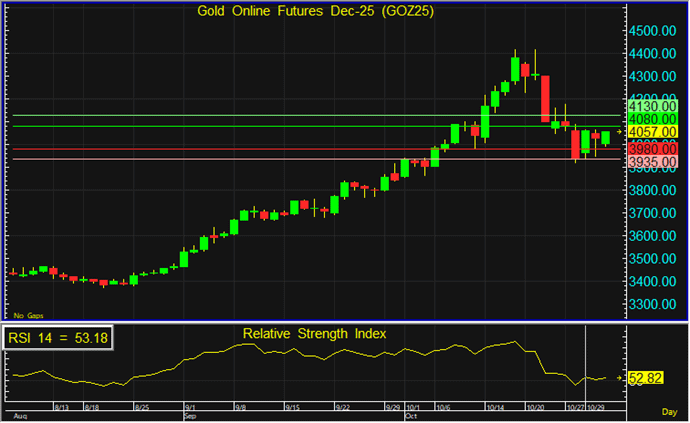Click the 4500.00 label on the price axis

click(x=653, y=30)
